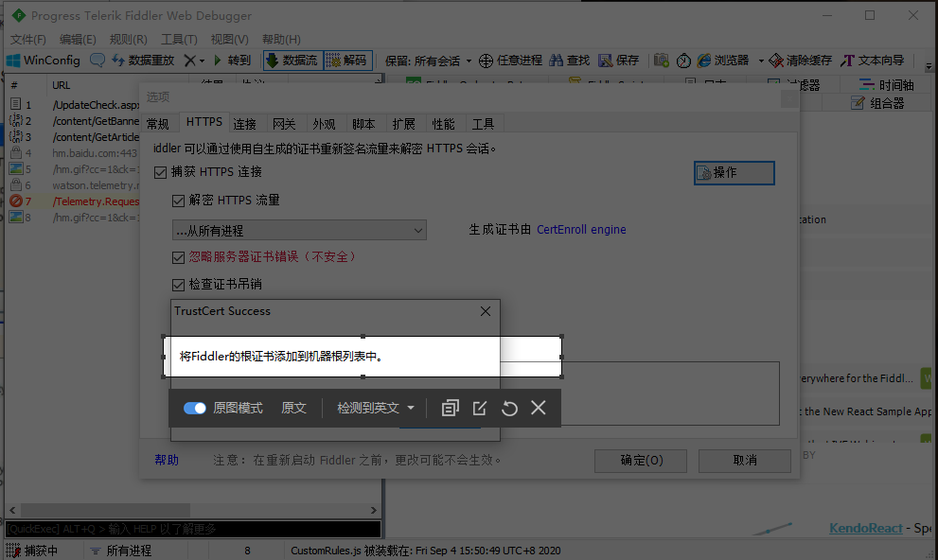Switch to the 外观 options tab
This screenshot has width=938, height=560.
point(324,124)
